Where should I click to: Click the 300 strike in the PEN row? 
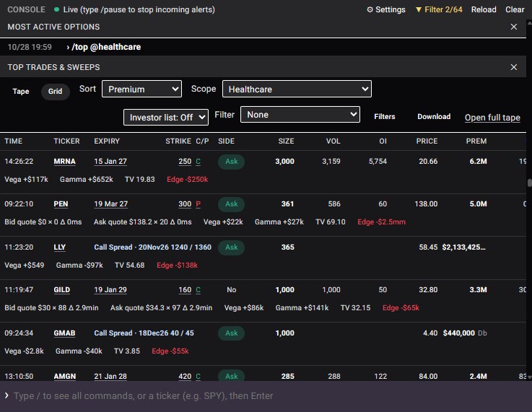[x=185, y=204]
